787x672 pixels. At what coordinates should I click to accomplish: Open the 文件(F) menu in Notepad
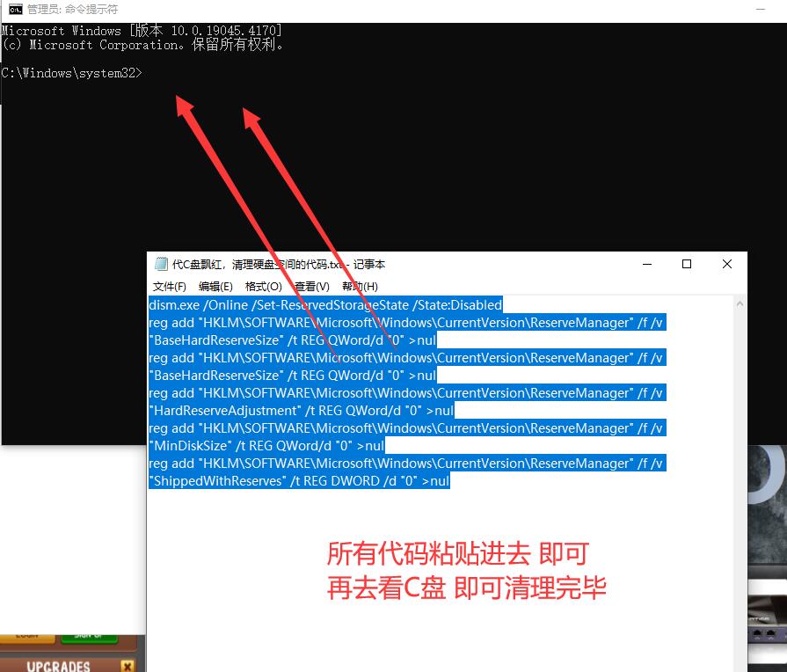(170, 286)
